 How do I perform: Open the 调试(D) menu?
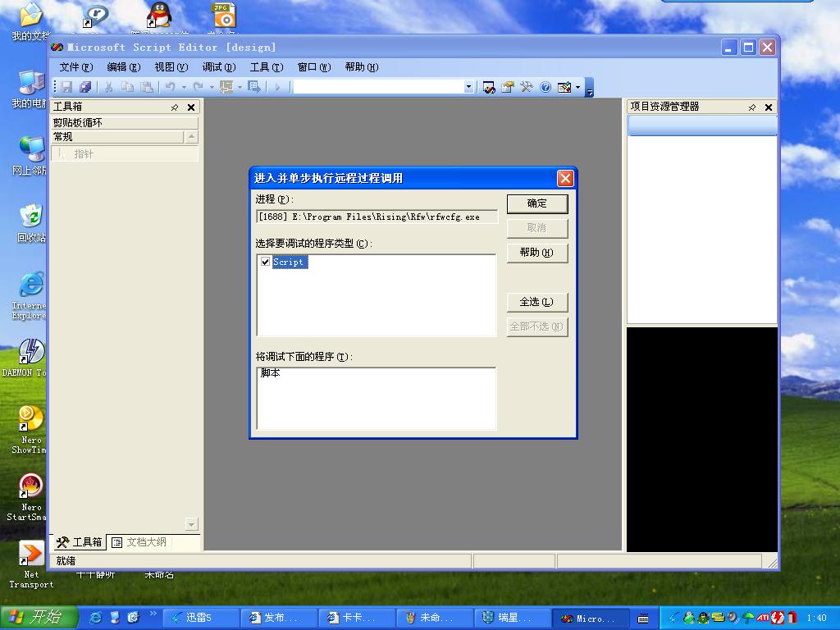point(219,67)
